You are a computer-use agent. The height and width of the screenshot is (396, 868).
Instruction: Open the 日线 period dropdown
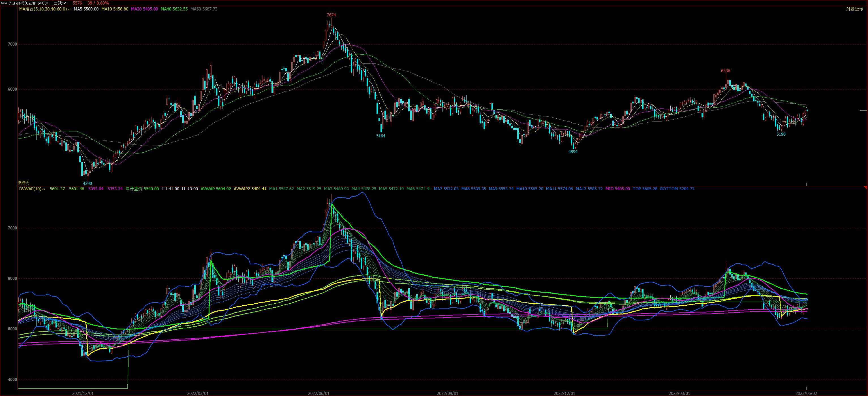60,3
